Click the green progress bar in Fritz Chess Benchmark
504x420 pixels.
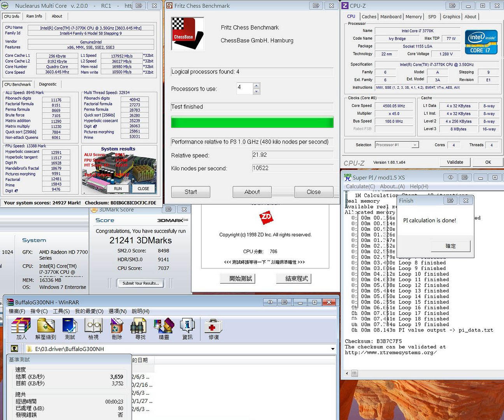252,122
